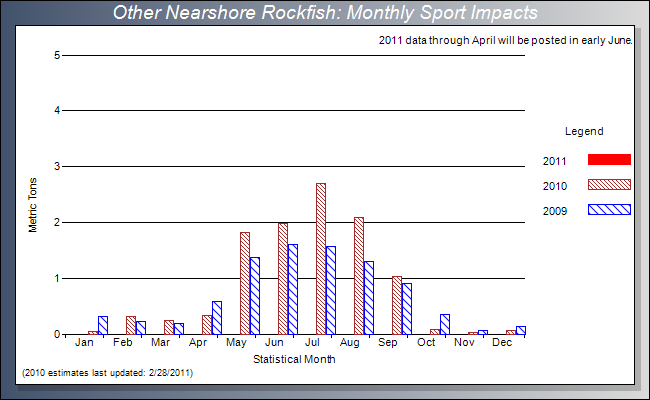This screenshot has width=650, height=400.
Task: Click the solid red 2011 legend swatch
Action: pos(610,160)
